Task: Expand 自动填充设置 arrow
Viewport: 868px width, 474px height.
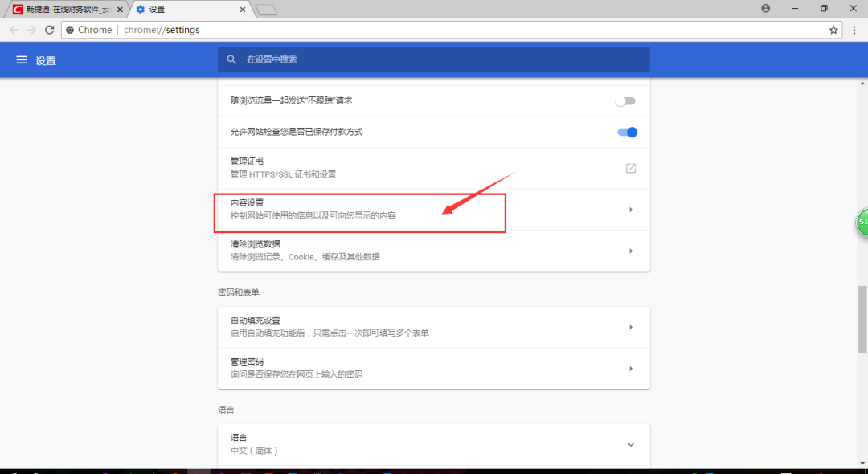Action: click(x=631, y=328)
